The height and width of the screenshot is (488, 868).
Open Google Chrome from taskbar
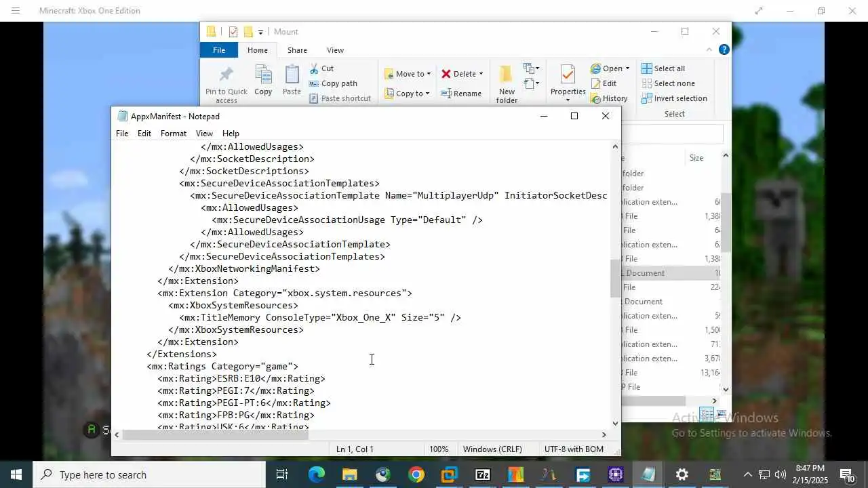pyautogui.click(x=416, y=474)
